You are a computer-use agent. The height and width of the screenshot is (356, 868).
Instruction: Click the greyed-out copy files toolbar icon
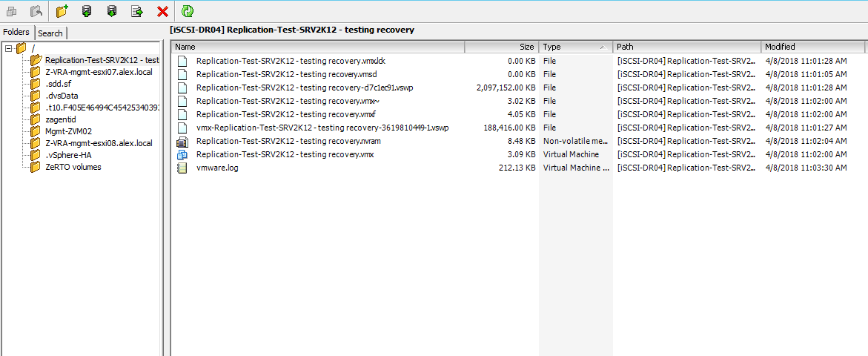pyautogui.click(x=12, y=10)
